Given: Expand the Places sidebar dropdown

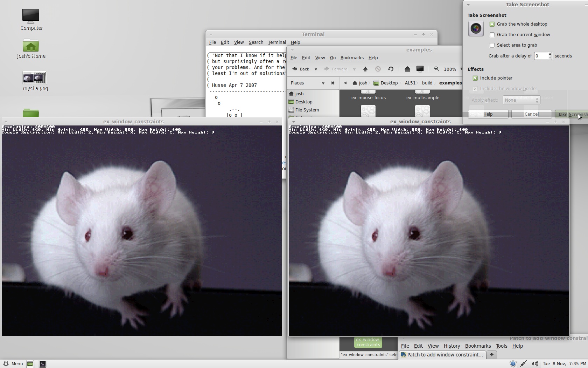Looking at the screenshot, I should tap(323, 83).
